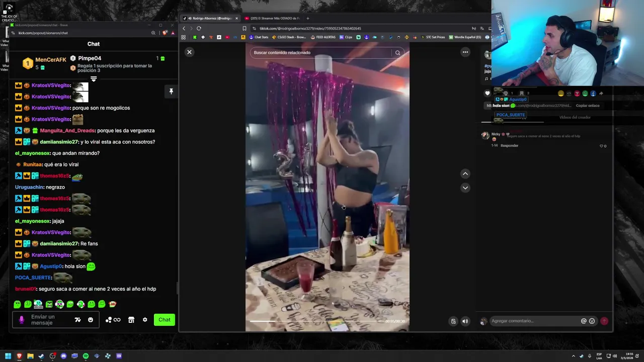Open the Chat Stats bookmark
This screenshot has width=644, height=362.
(x=259, y=37)
